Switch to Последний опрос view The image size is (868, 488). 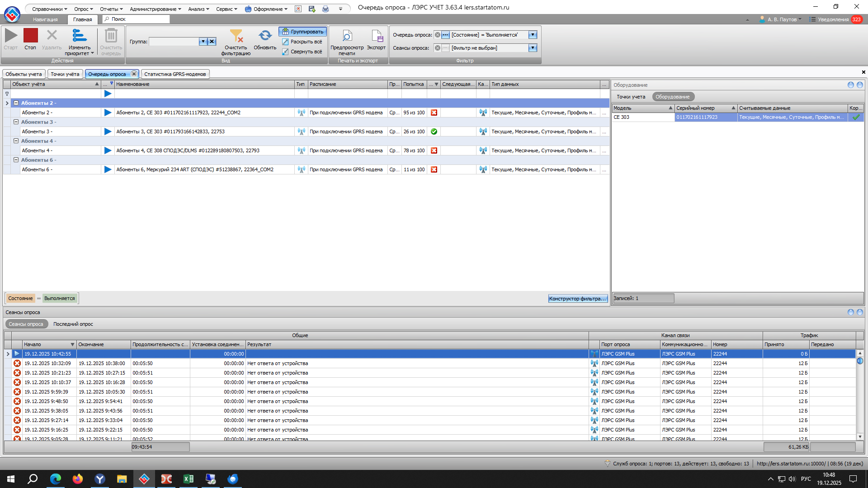73,324
